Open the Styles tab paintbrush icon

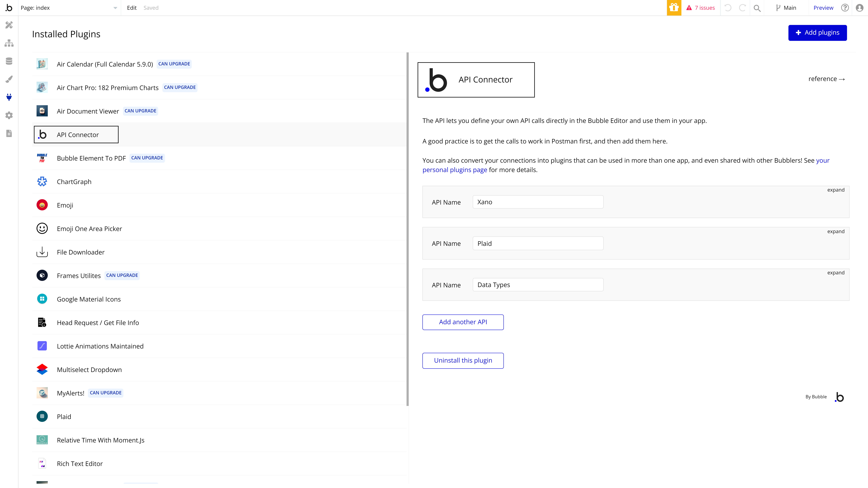[x=9, y=79]
